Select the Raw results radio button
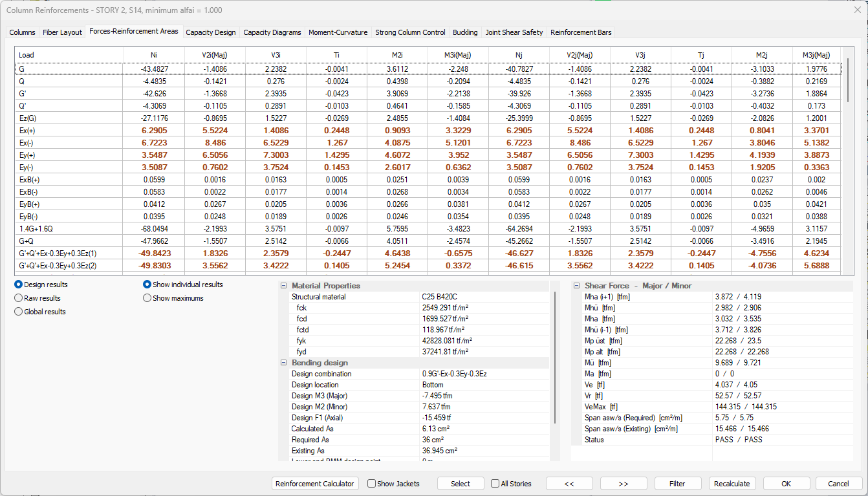Image resolution: width=868 pixels, height=496 pixels. click(18, 298)
